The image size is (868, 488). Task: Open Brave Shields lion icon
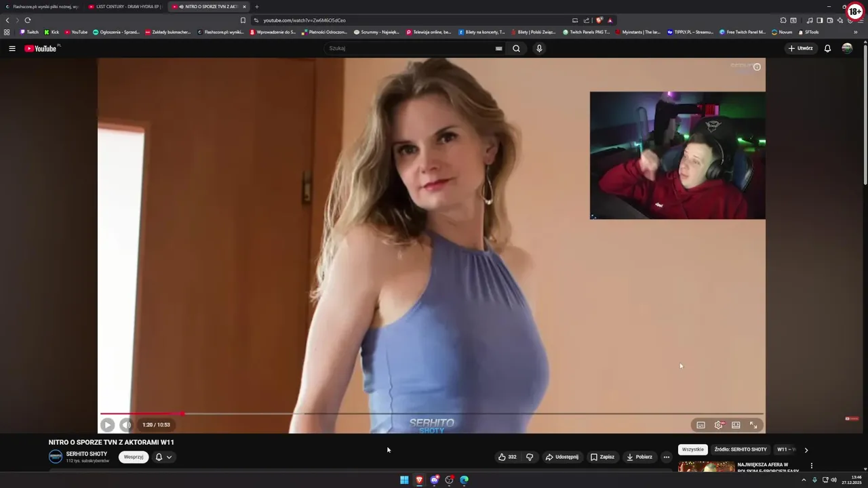[x=599, y=20]
